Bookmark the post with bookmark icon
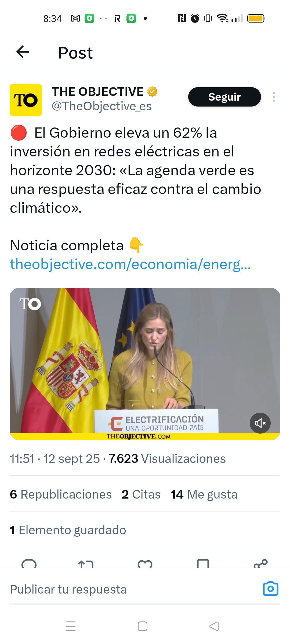The image size is (290, 644). 203,564
